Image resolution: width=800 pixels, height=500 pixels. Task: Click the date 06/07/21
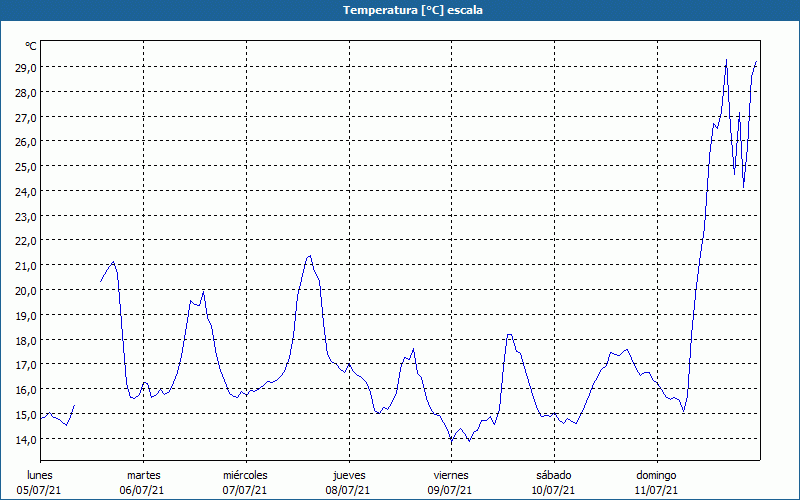pyautogui.click(x=142, y=490)
